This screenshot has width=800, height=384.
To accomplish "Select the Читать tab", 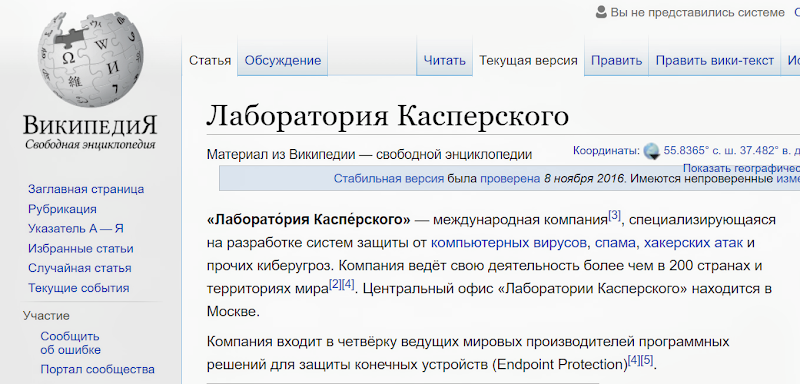I will coord(444,60).
